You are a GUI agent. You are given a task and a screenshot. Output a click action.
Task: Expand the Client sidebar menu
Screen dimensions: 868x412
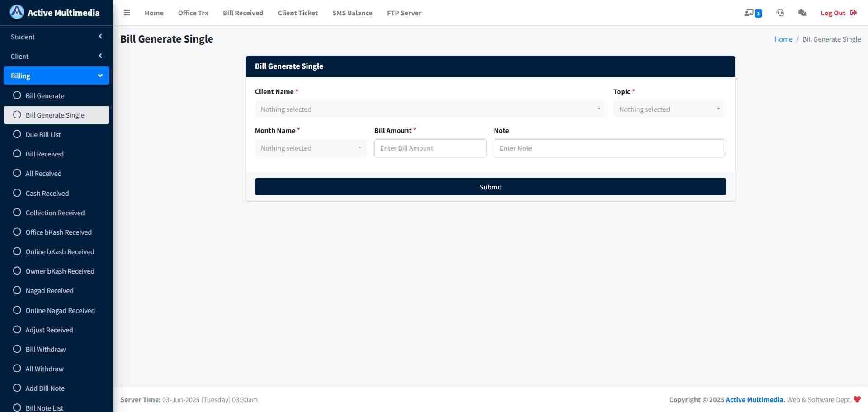57,56
